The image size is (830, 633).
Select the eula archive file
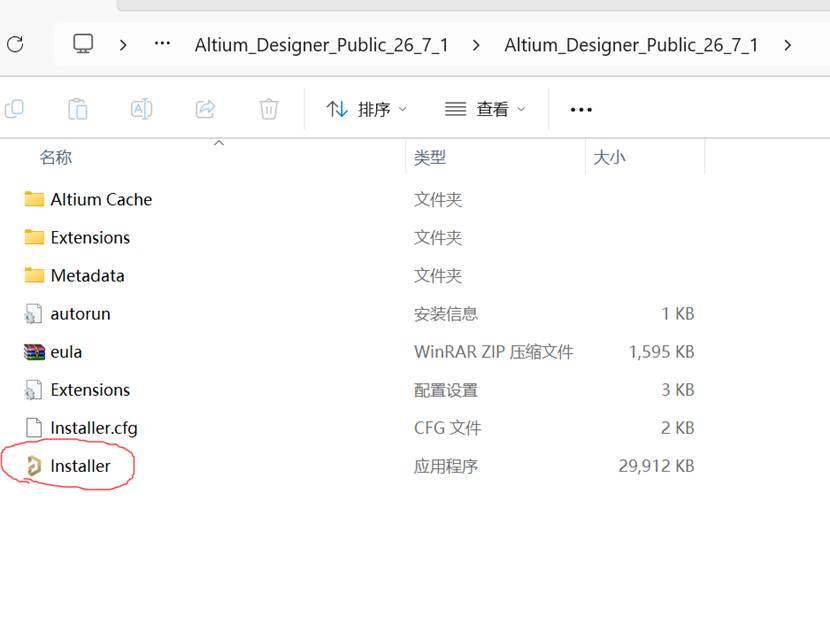point(66,352)
